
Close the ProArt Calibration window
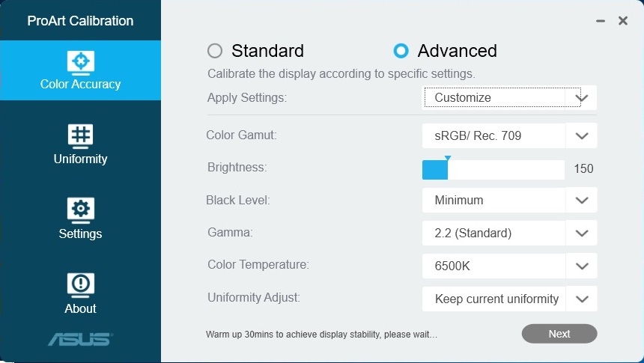tap(622, 20)
